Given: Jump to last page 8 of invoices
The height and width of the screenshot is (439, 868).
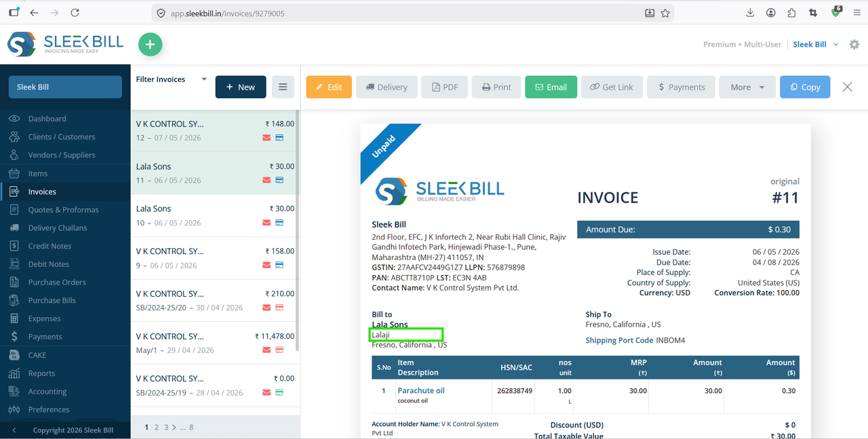Looking at the screenshot, I should [191, 427].
